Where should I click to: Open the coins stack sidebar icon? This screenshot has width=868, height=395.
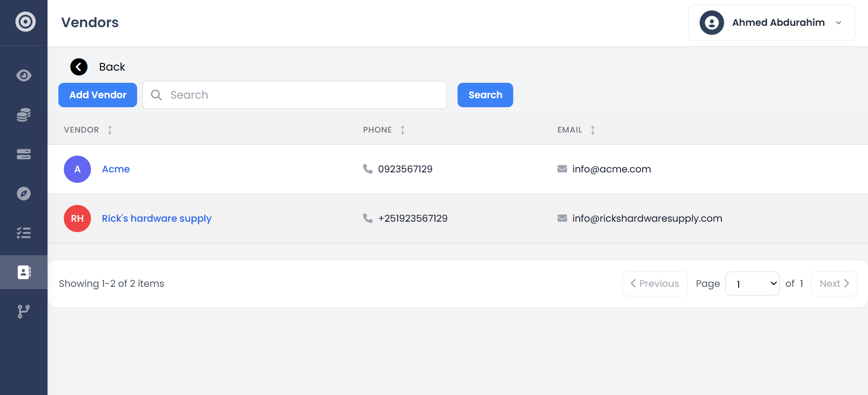coord(24,115)
